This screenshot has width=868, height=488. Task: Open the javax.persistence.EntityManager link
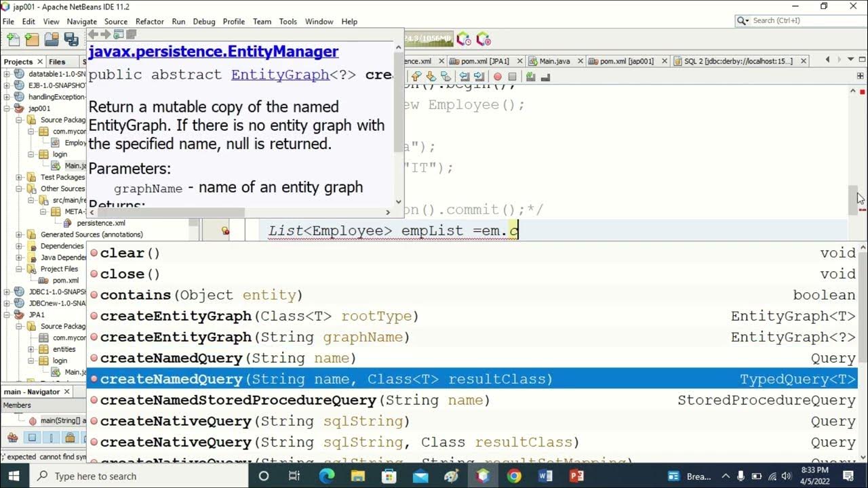[213, 52]
